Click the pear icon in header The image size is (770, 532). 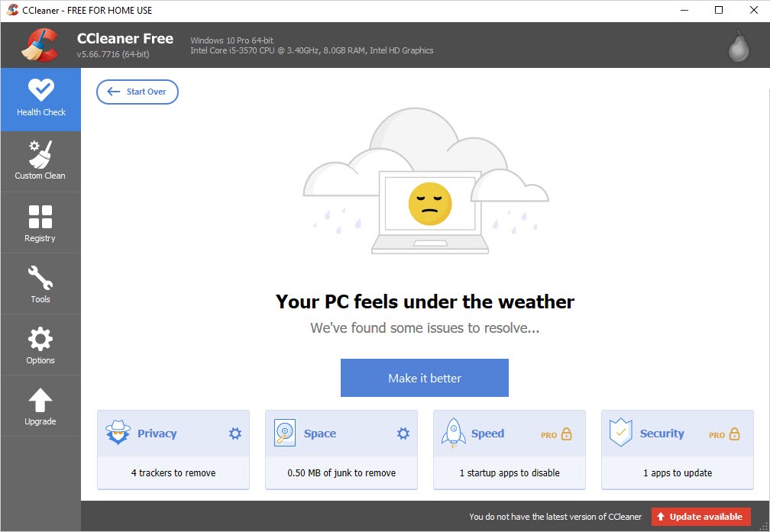739,46
